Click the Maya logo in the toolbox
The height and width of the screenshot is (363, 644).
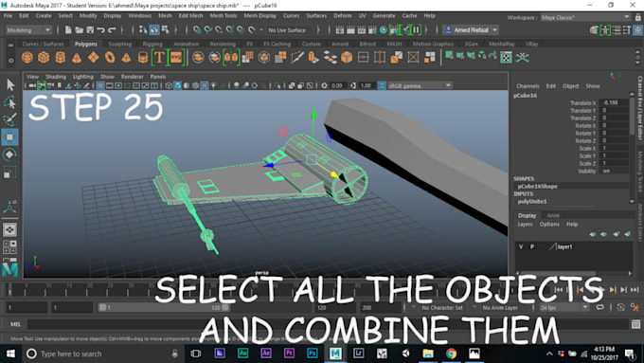[x=9, y=270]
